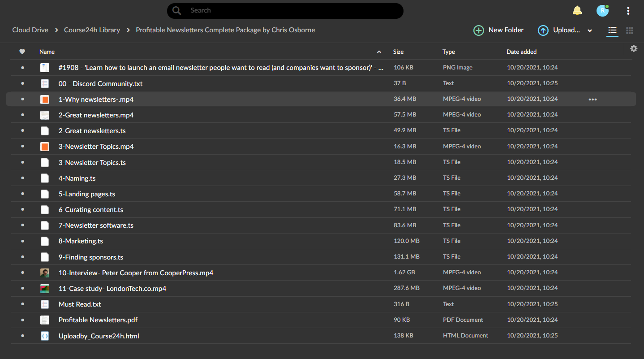Screen dimensions: 644x359
Task: Open the user avatar menu
Action: point(603,11)
